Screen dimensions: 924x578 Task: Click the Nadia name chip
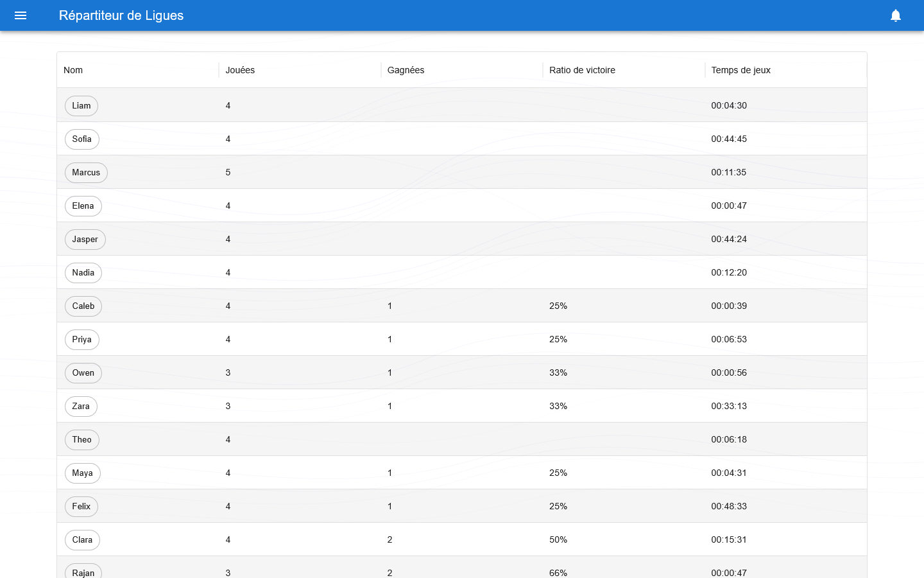[x=83, y=273]
